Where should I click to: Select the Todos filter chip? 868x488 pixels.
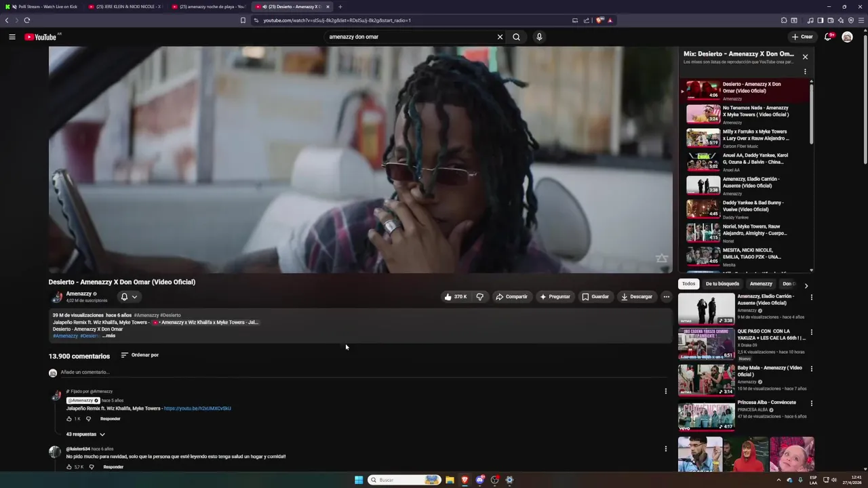[x=688, y=284]
